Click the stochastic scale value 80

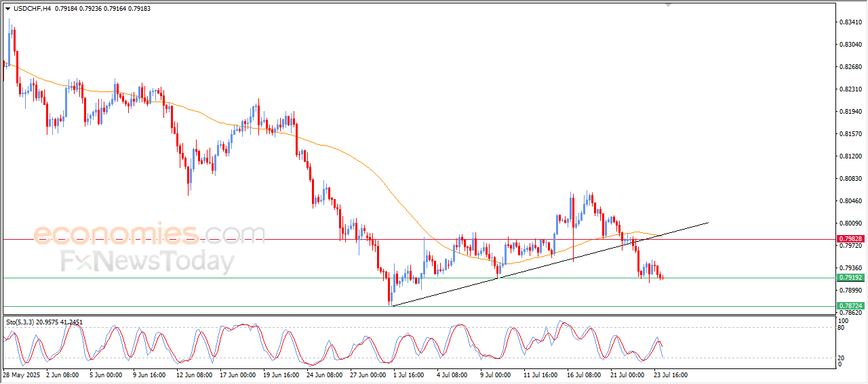pos(842,328)
